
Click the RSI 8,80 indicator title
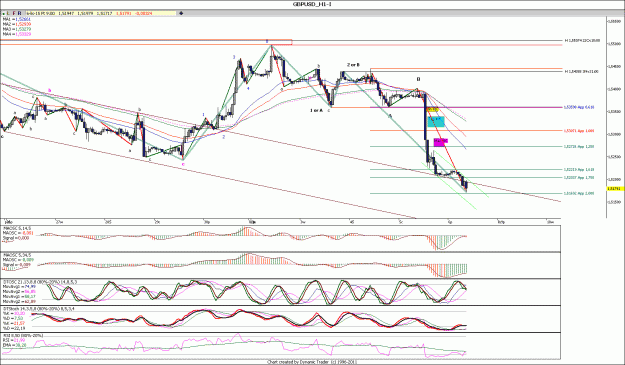[x=23, y=336]
